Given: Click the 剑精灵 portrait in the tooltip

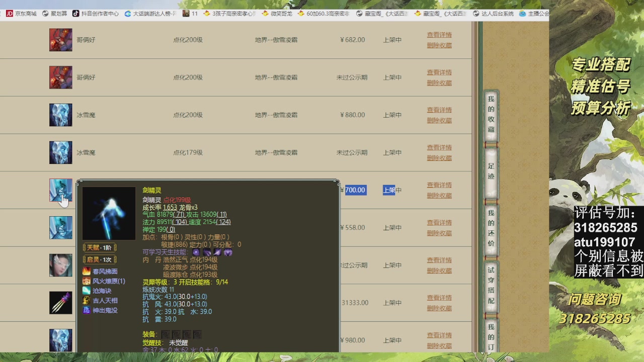Looking at the screenshot, I should (x=109, y=213).
